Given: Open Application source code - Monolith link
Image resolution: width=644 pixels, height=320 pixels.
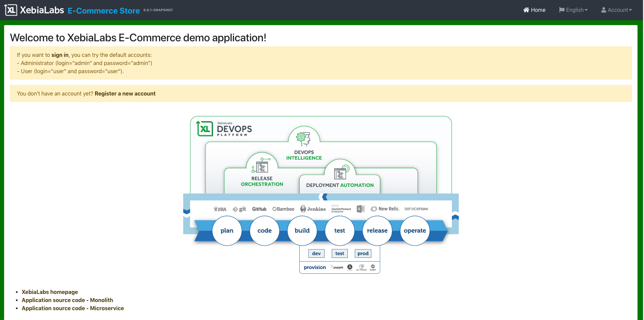Looking at the screenshot, I should point(67,300).
